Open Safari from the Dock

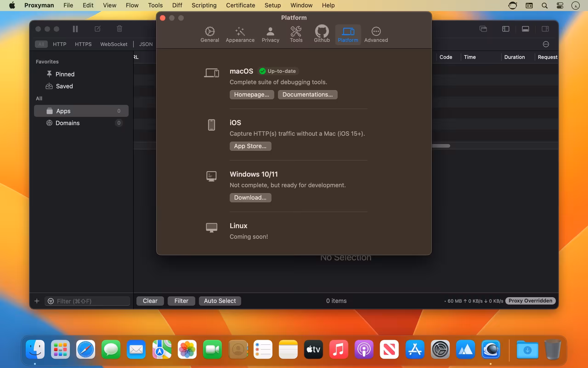(x=85, y=349)
